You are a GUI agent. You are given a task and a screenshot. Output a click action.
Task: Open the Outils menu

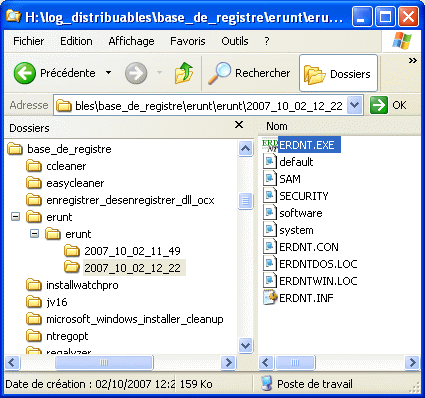tap(235, 41)
